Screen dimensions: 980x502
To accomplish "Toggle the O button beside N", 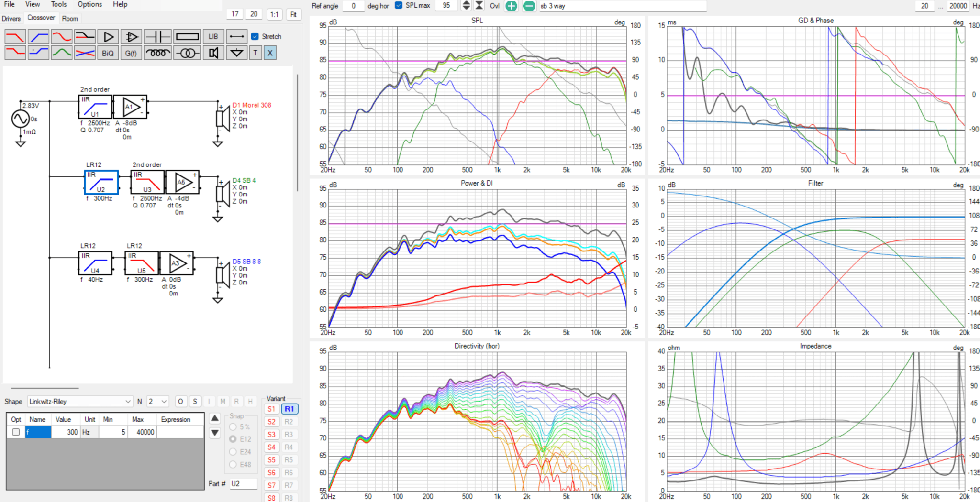I will pyautogui.click(x=180, y=401).
